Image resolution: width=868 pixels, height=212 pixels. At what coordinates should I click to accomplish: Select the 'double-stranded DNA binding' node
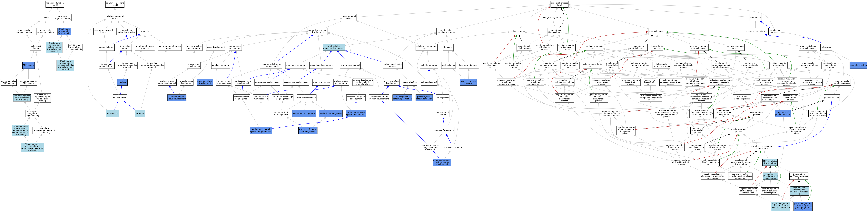point(9,82)
